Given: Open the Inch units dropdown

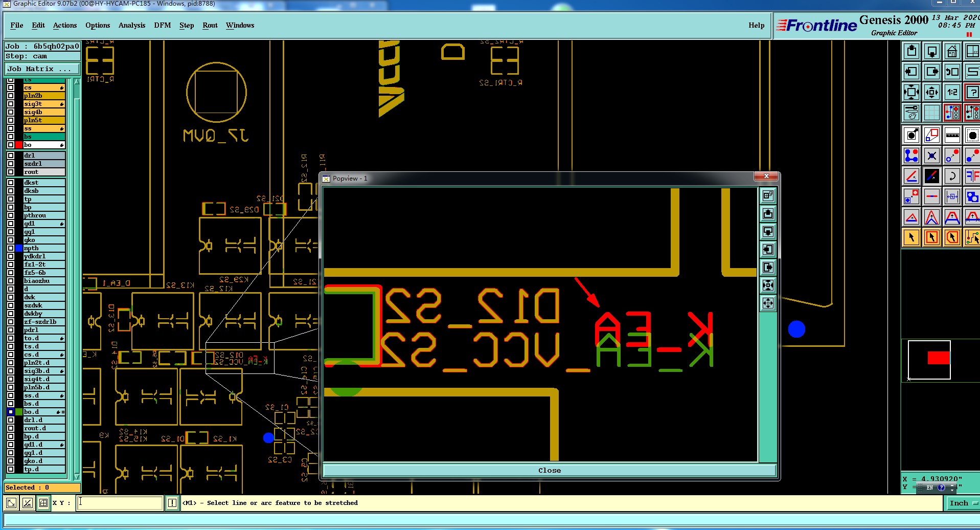Looking at the screenshot, I should [x=962, y=503].
